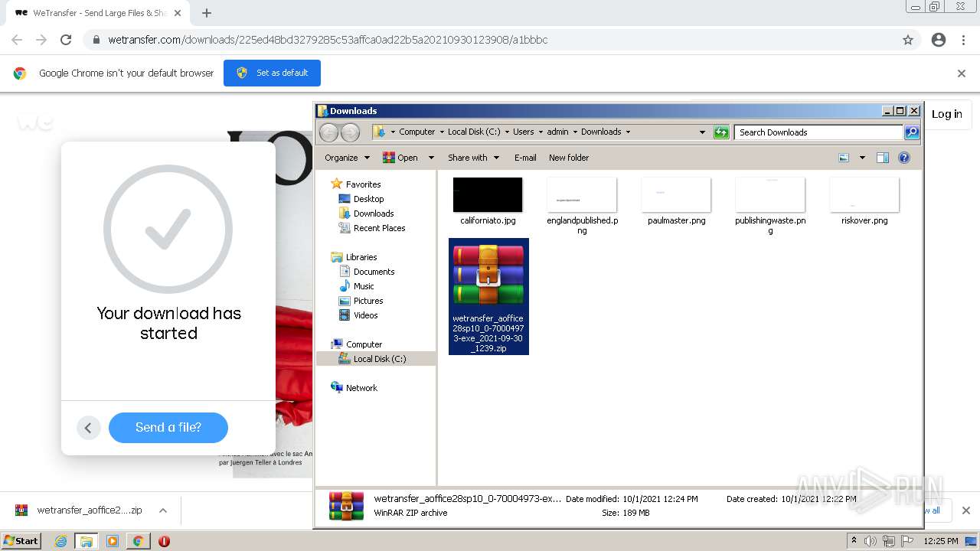Image resolution: width=980 pixels, height=551 pixels.
Task: Select the wetransfer zip archive file
Action: (x=488, y=297)
